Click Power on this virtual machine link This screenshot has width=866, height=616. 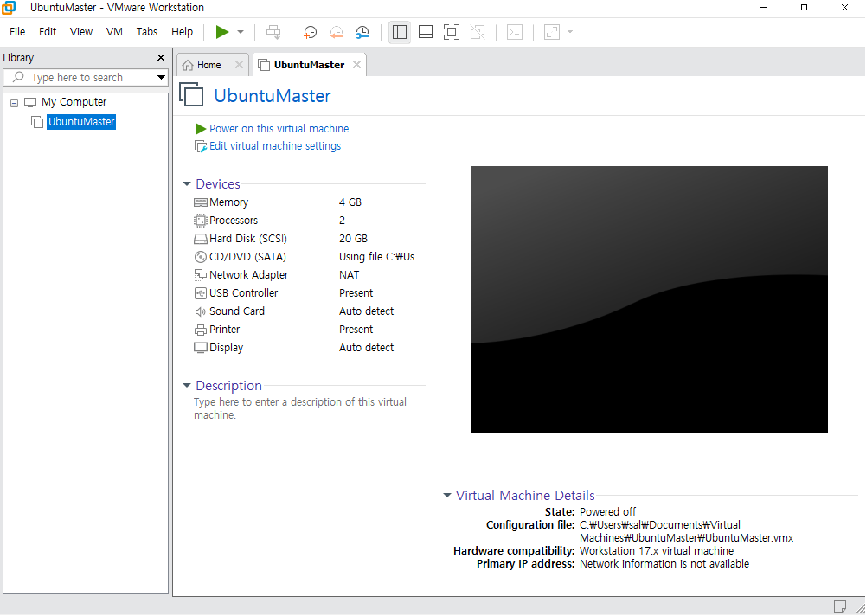coord(279,129)
